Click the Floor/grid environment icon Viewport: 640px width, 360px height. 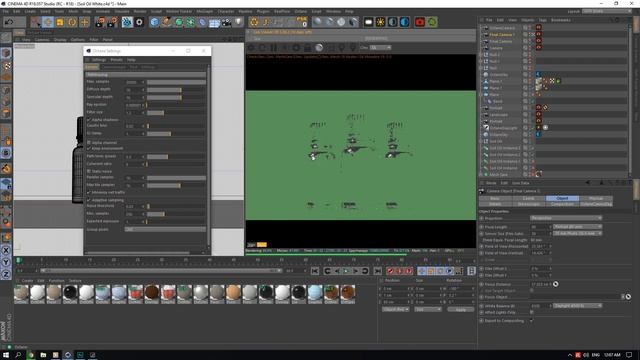214,22
